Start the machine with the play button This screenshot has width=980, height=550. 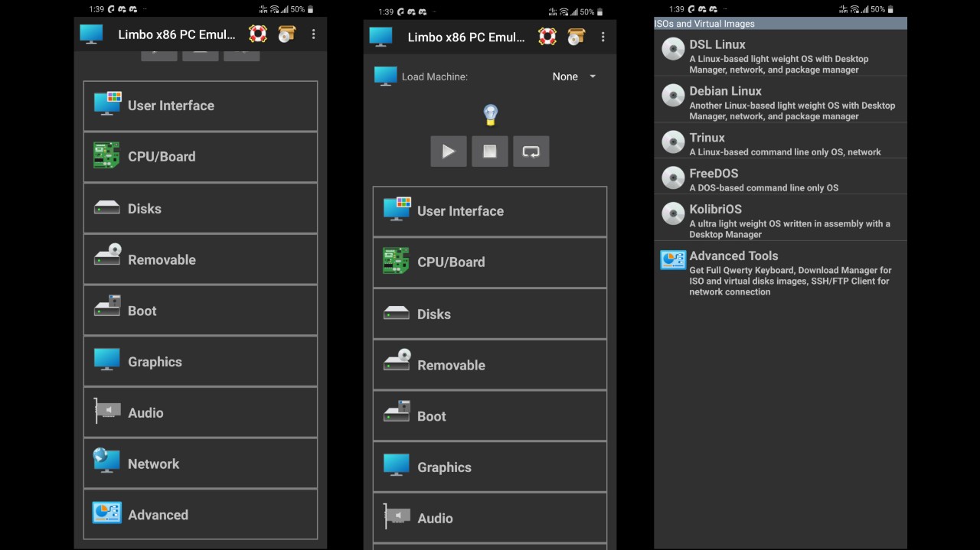point(449,151)
